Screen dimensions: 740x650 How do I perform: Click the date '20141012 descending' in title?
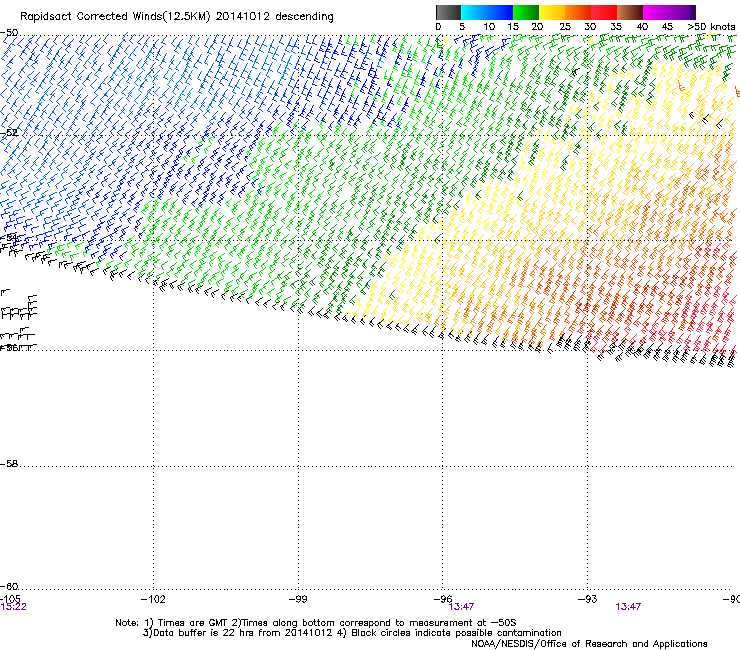[x=274, y=17]
